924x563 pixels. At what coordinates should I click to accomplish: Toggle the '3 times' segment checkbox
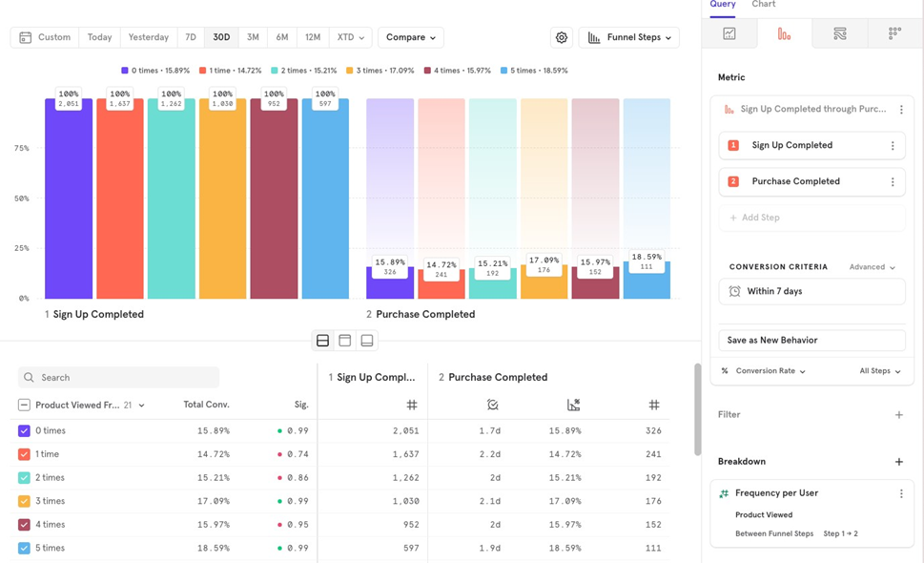[25, 501]
